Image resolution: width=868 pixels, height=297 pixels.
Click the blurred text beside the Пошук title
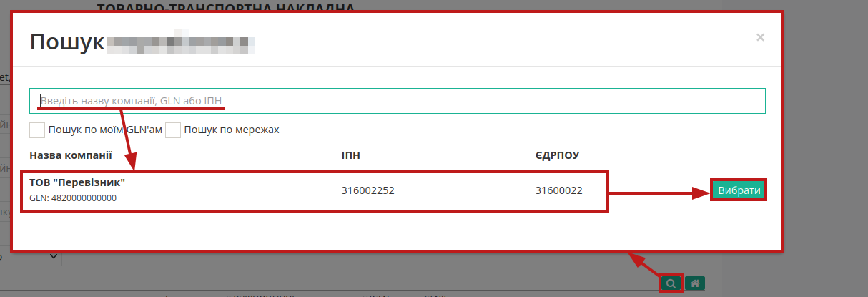[x=182, y=43]
